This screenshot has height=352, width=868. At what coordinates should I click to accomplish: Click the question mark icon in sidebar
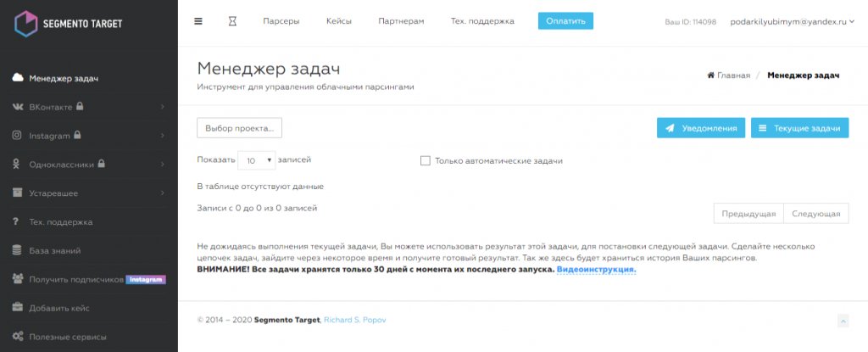[x=17, y=221]
